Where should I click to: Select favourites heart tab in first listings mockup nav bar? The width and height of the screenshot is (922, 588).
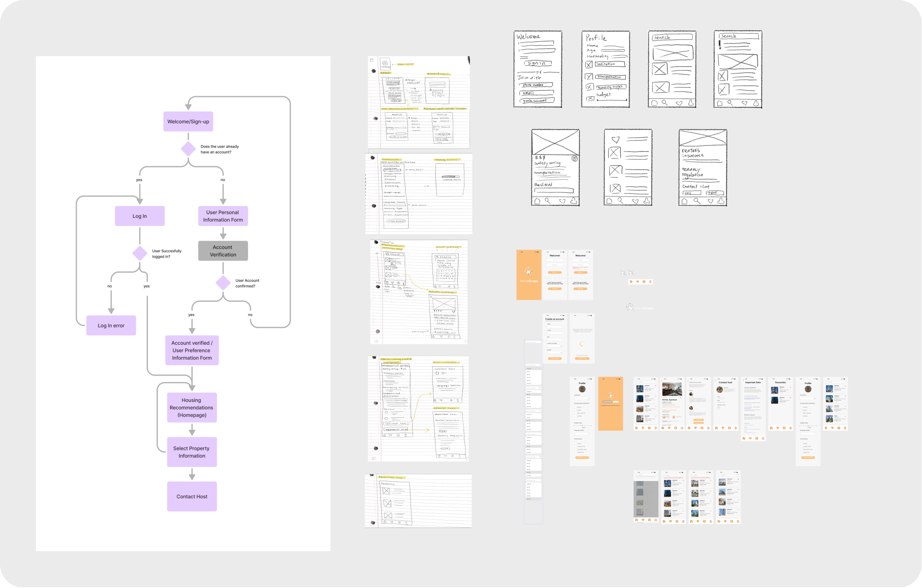click(x=643, y=428)
